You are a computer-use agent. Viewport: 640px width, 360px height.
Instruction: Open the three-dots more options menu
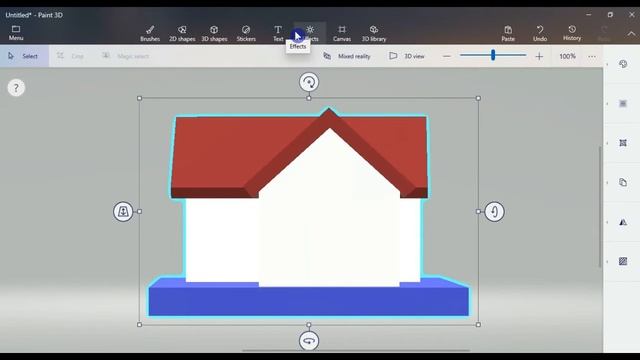[x=592, y=56]
